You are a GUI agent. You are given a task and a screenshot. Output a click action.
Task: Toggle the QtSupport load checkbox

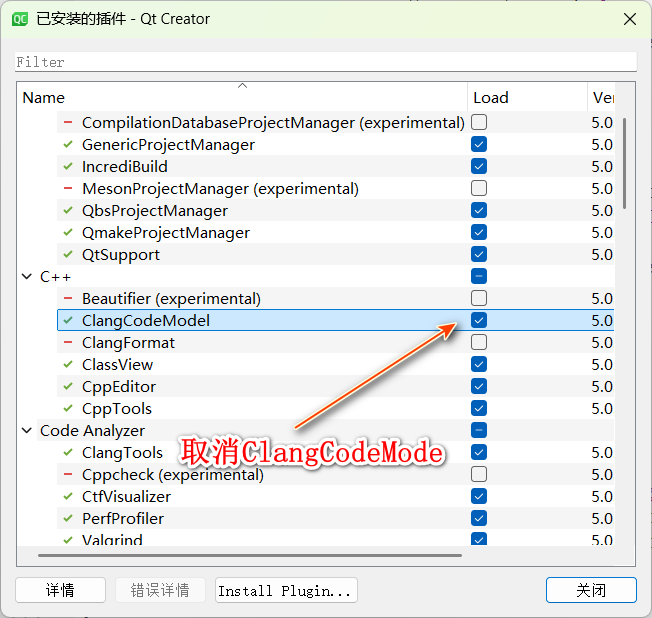tap(479, 254)
